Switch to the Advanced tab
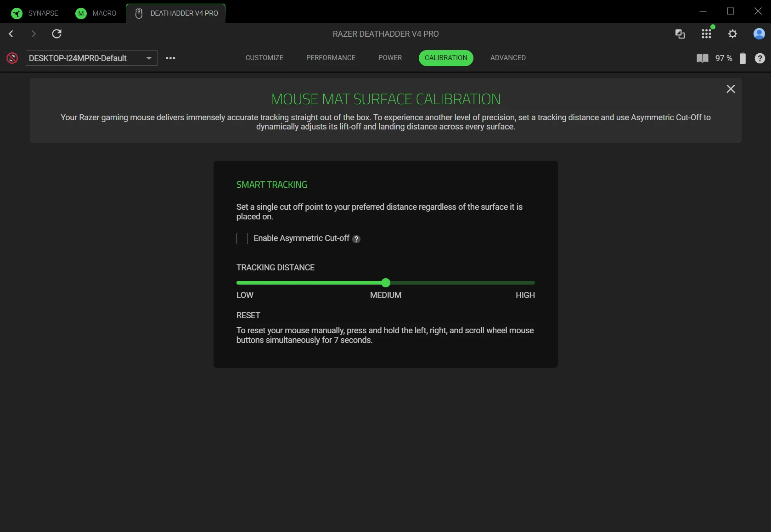 [508, 58]
